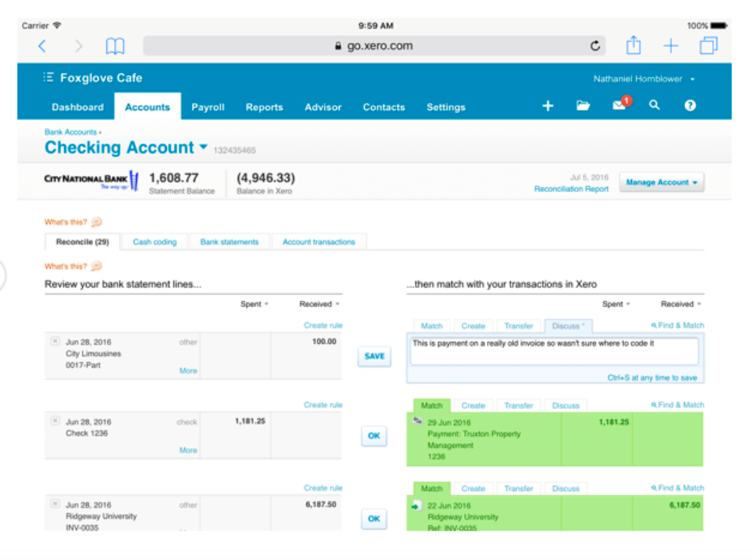The image size is (752, 560).
Task: Click into the Discuss comment text box
Action: (x=554, y=351)
